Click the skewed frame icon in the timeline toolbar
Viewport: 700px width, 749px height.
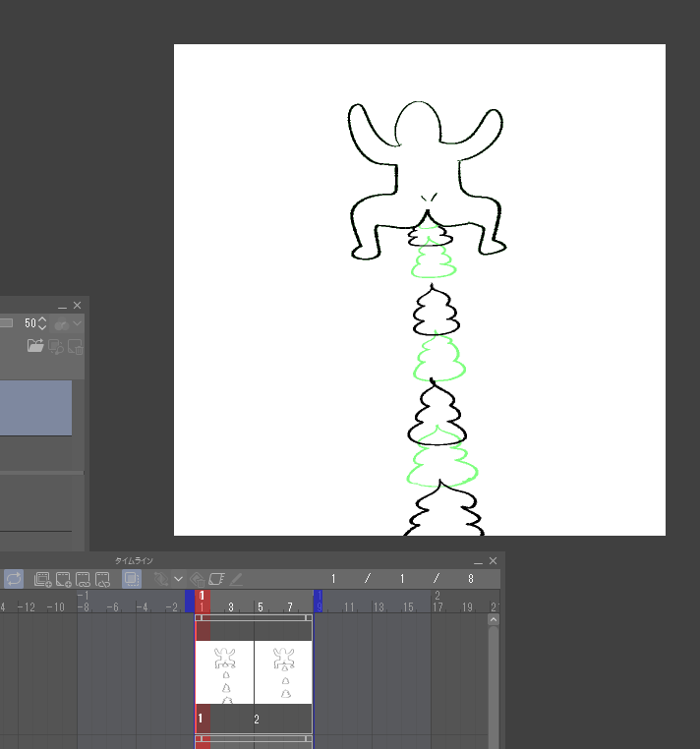(216, 579)
